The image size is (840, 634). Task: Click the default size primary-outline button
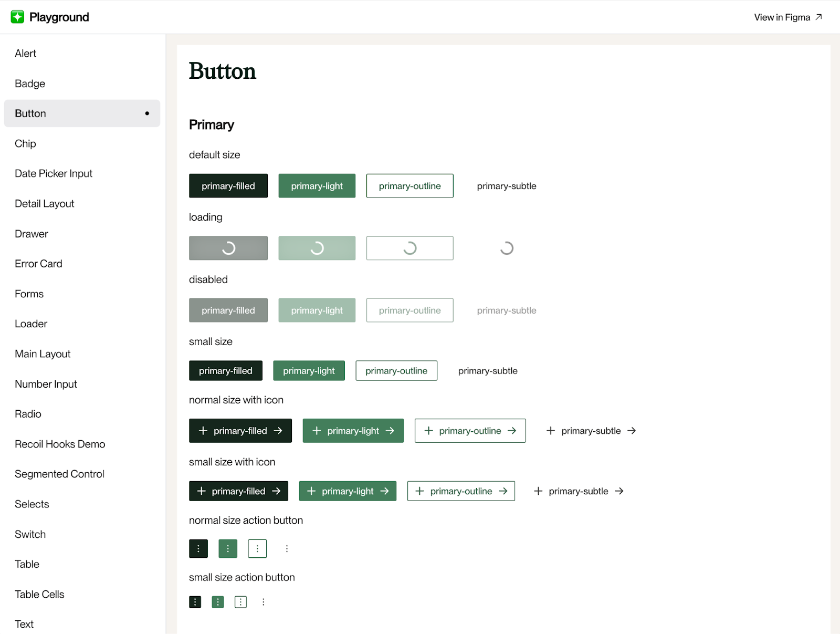(410, 186)
